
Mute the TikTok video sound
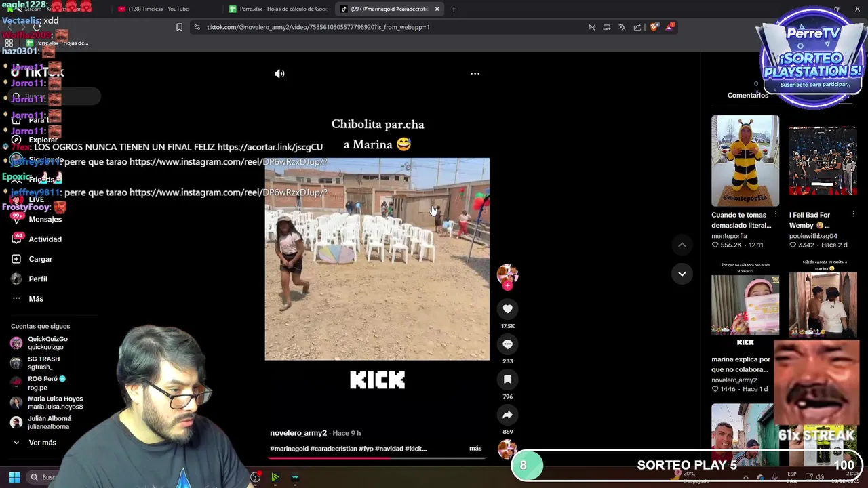pos(279,74)
